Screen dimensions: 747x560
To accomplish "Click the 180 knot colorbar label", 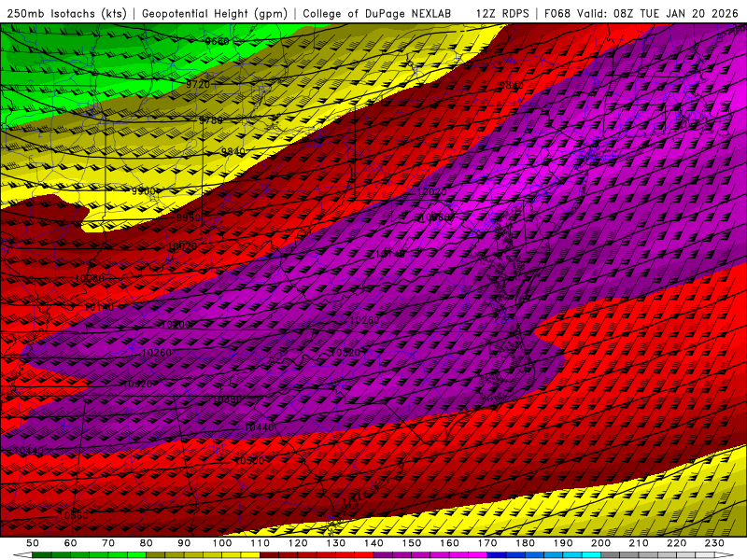I will pyautogui.click(x=526, y=543).
